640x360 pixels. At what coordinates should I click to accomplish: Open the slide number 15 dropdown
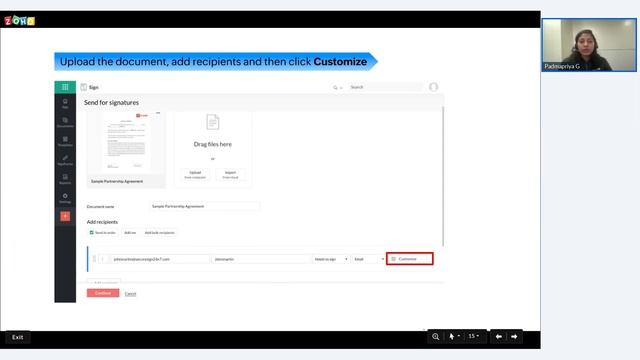(473, 336)
